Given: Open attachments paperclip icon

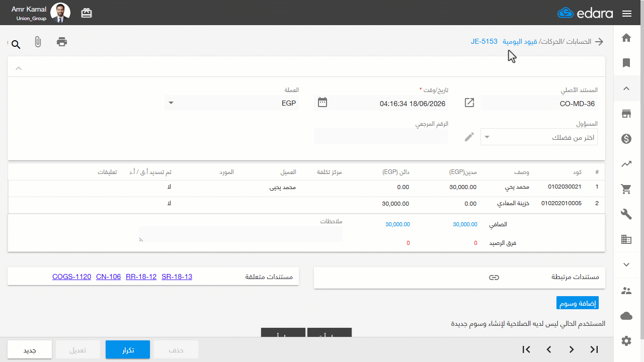Looking at the screenshot, I should click(x=38, y=42).
